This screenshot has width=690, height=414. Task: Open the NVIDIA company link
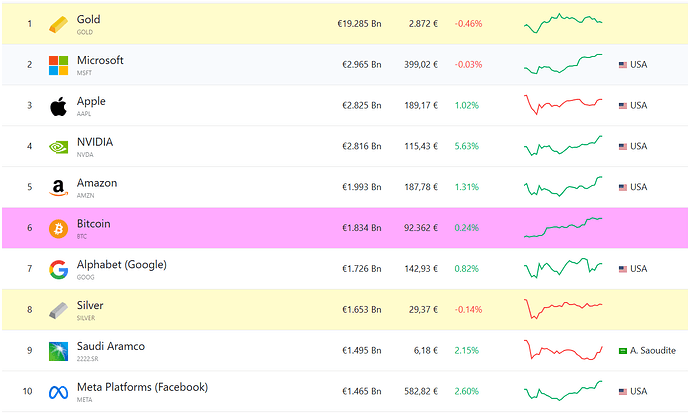95,142
